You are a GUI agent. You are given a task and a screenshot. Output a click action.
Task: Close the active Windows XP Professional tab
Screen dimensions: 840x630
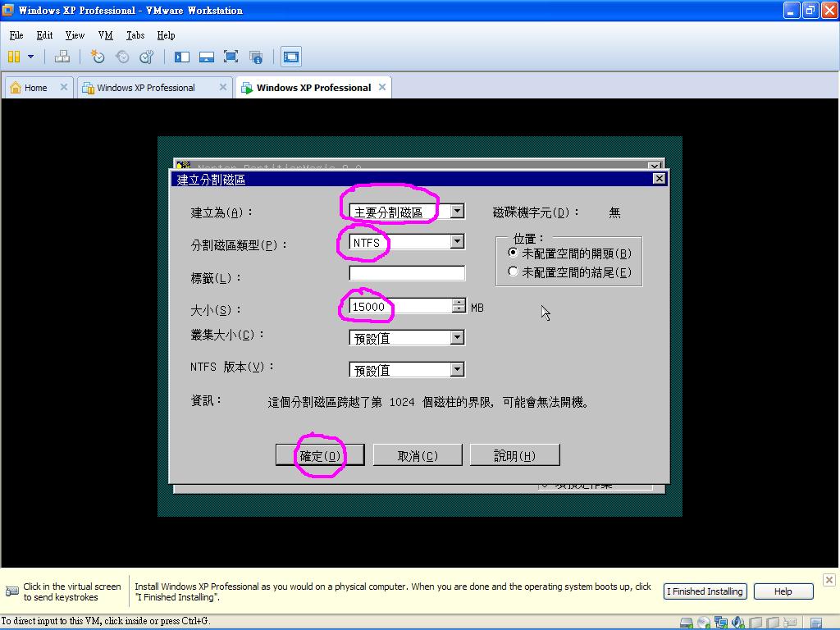click(382, 87)
